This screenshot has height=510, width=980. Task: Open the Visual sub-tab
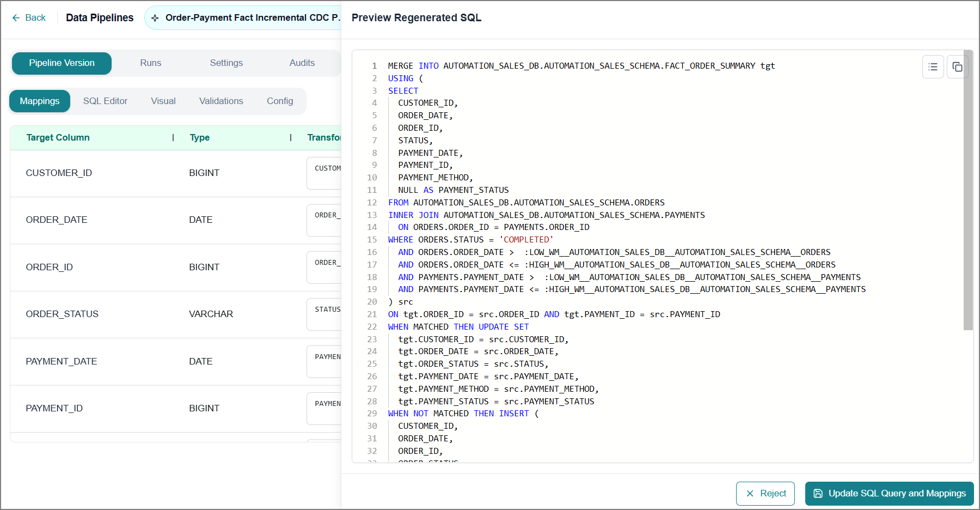[163, 101]
